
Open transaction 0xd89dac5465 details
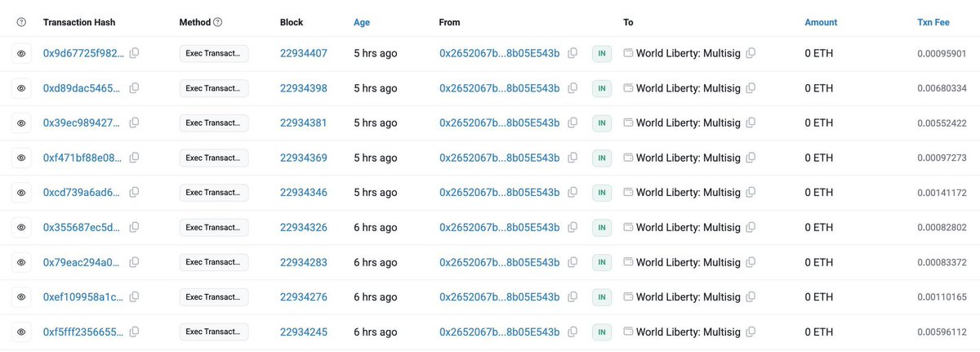coord(83,88)
